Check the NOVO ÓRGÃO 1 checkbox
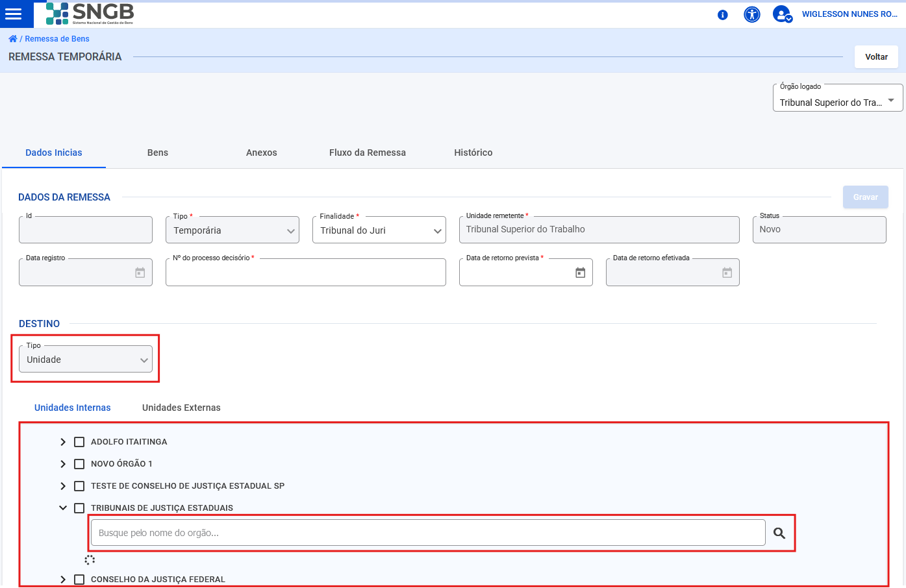Screen dimensions: 906x588 pyautogui.click(x=79, y=464)
